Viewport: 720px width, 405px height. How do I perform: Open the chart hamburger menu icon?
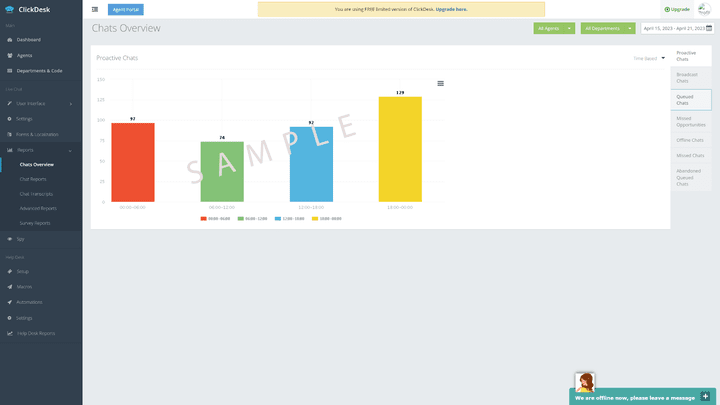(x=440, y=84)
